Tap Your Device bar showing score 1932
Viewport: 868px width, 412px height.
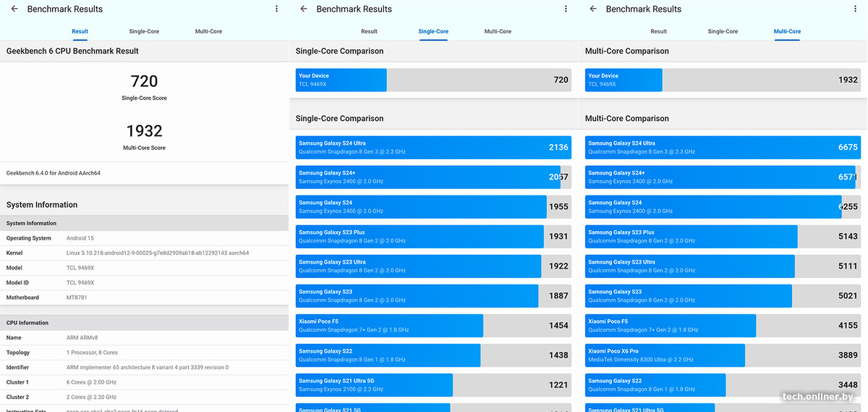pos(723,80)
